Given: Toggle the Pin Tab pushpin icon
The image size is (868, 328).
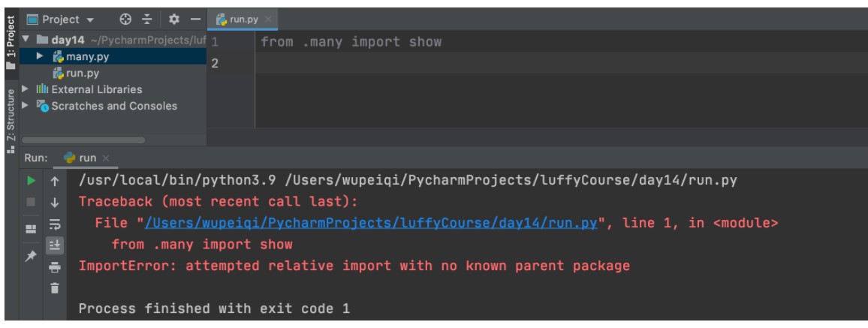Looking at the screenshot, I should [31, 256].
